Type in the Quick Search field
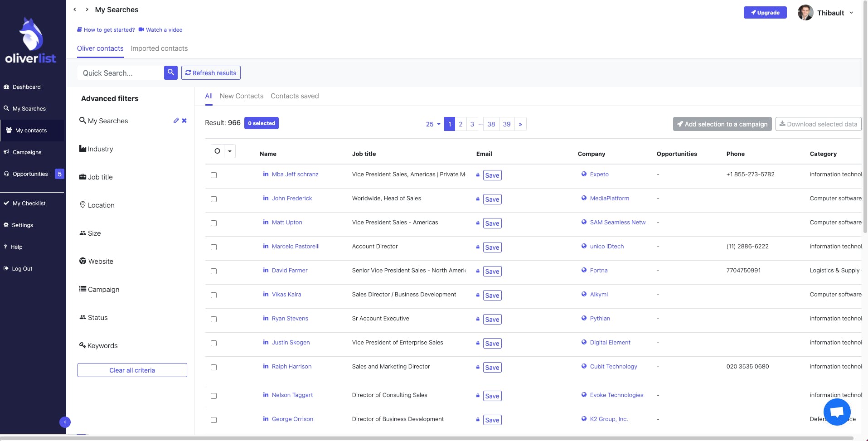 [120, 73]
